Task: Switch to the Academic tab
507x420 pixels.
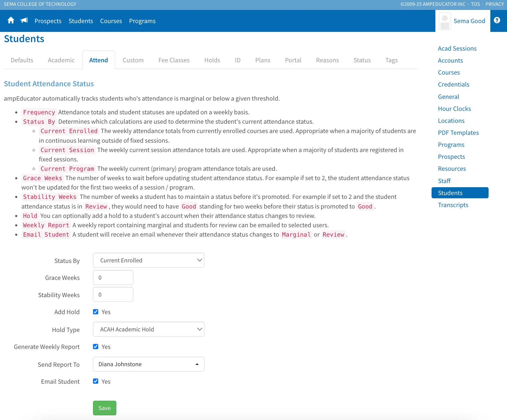Action: [x=61, y=60]
